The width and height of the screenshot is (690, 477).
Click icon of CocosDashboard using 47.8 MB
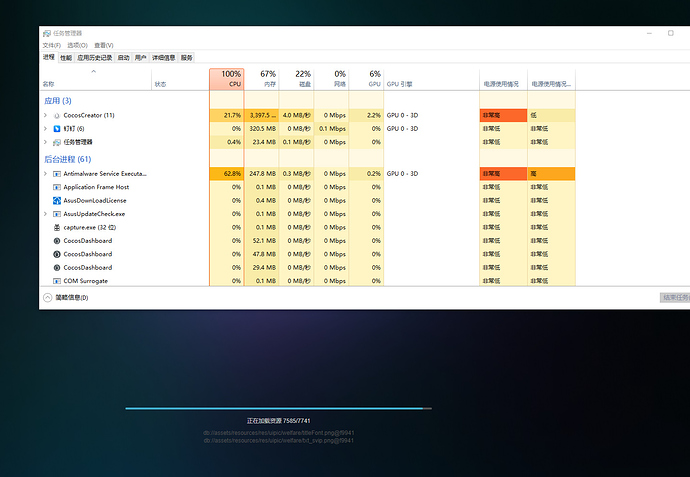[57, 254]
